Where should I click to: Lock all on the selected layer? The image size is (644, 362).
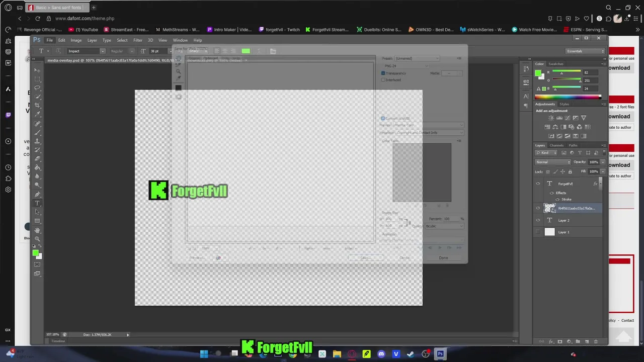[571, 171]
